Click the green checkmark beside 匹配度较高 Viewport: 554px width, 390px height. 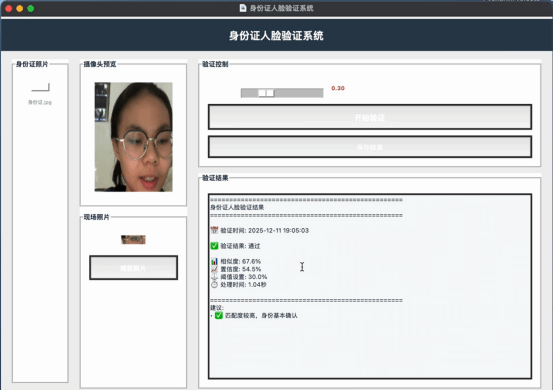click(219, 315)
